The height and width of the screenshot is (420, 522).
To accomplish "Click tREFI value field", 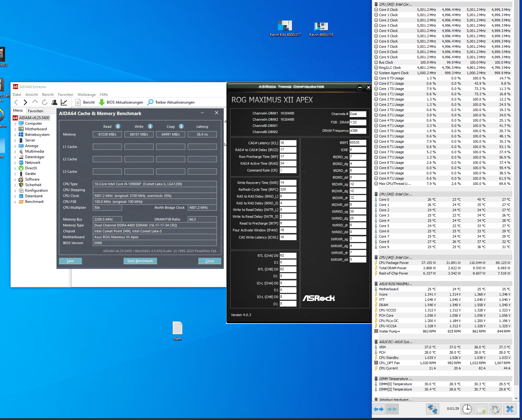I will [x=358, y=143].
